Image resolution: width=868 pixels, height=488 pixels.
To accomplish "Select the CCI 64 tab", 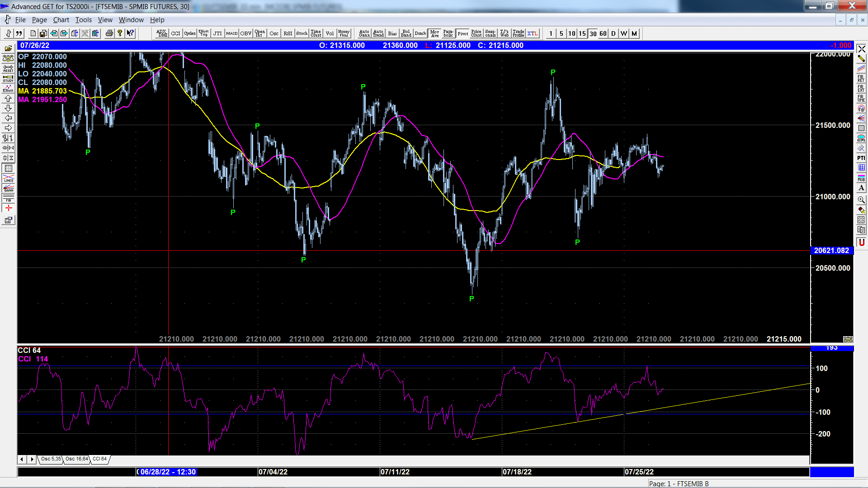I will (x=100, y=459).
